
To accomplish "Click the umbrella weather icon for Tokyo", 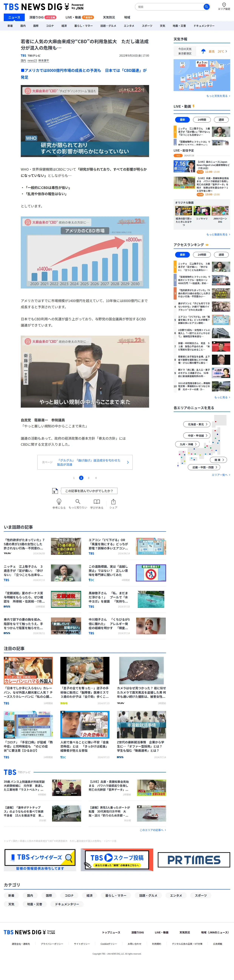I will point(203,51).
